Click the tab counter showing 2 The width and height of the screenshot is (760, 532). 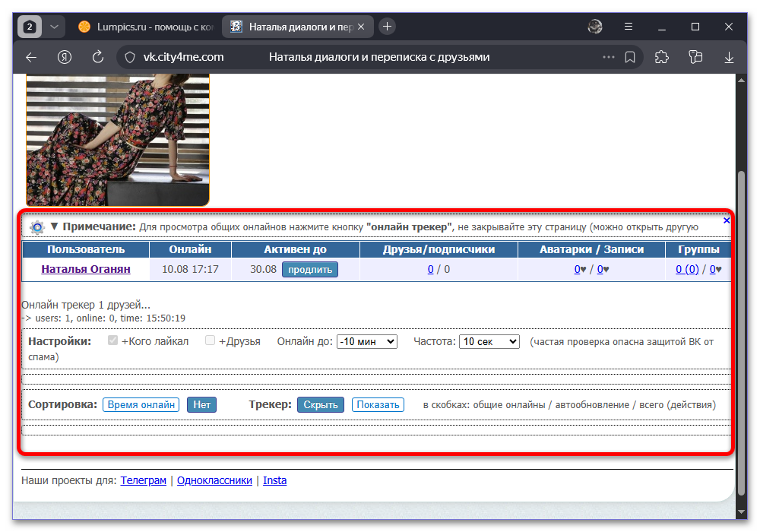tap(30, 27)
